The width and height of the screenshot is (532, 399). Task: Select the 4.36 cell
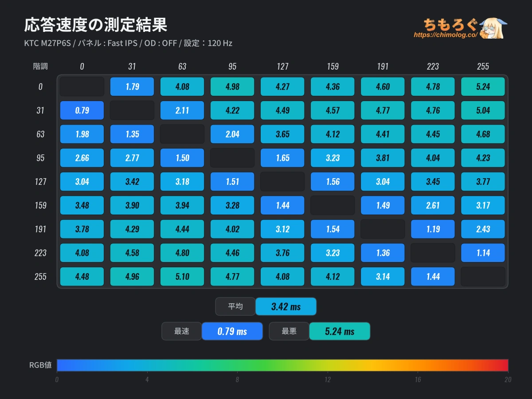(x=332, y=86)
